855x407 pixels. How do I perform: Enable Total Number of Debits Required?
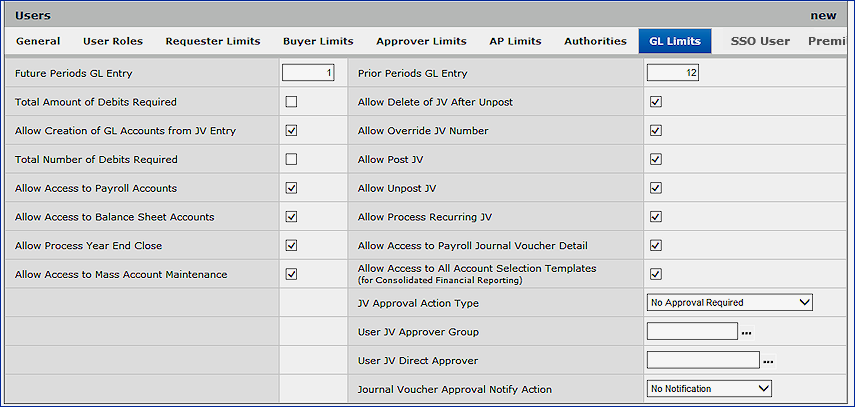click(291, 159)
